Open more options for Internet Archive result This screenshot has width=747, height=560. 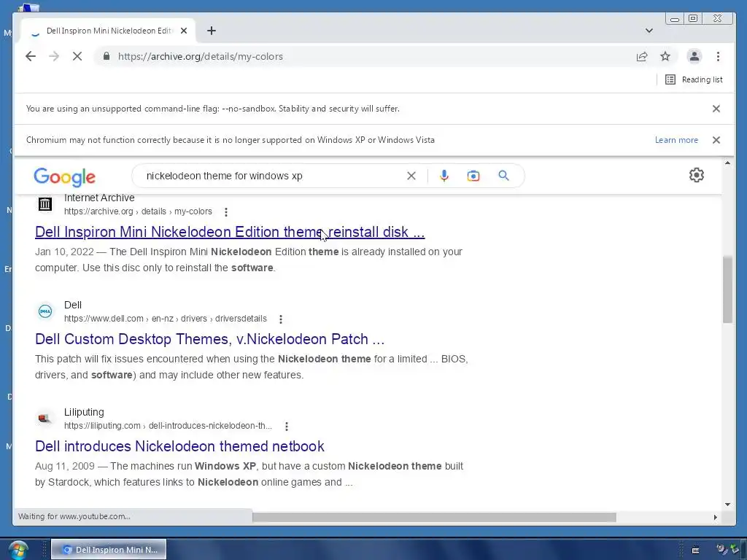tap(226, 212)
